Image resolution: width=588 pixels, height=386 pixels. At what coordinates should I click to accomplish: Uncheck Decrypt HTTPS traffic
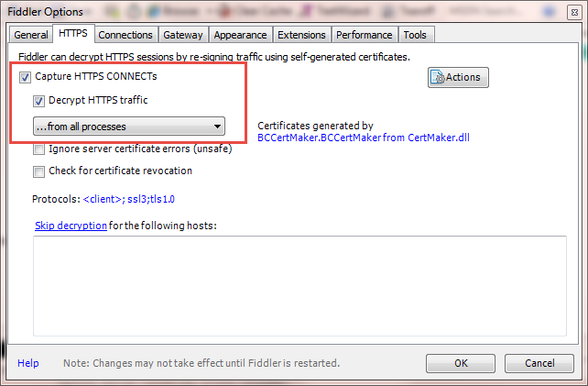click(38, 101)
